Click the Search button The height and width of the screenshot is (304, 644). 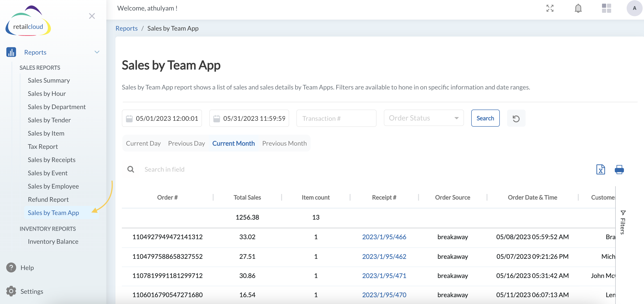[x=485, y=118]
